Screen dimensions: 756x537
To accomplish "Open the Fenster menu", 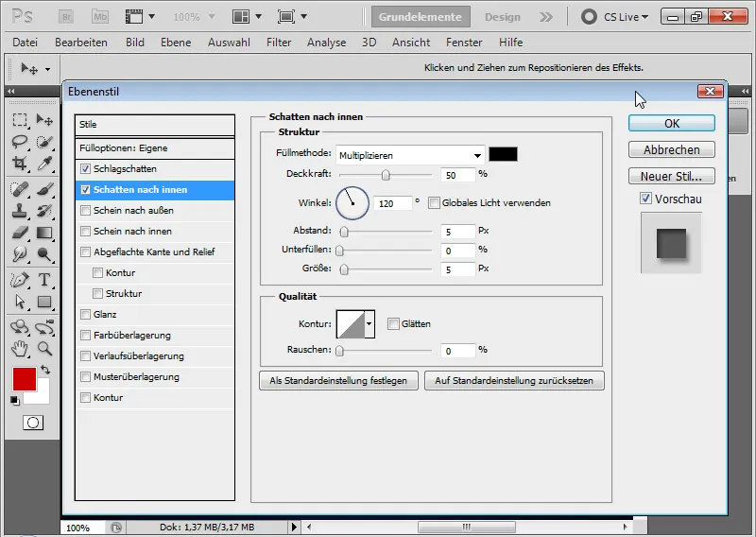I will 464,43.
